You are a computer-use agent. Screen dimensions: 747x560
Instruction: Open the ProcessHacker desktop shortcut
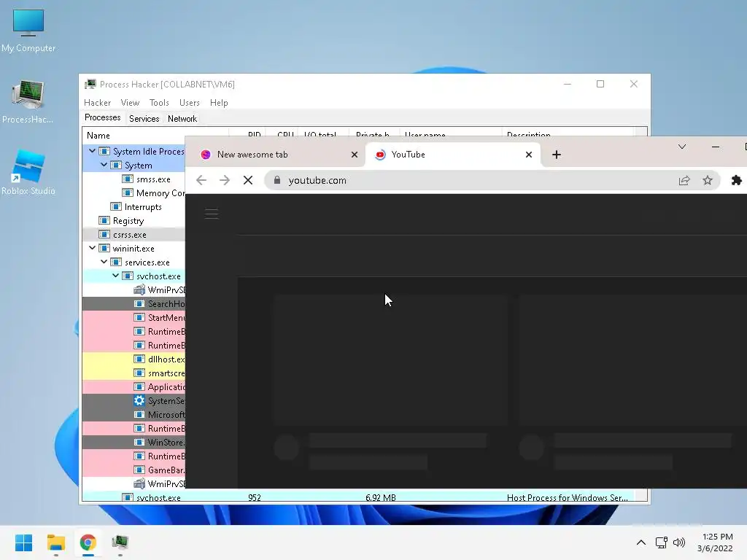coord(28,102)
